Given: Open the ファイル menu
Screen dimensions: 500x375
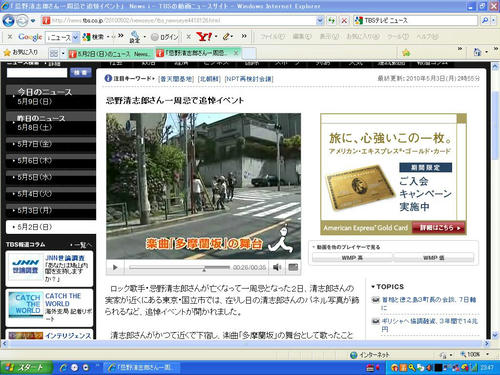Looking at the screenshot, I should pyautogui.click(x=272, y=37).
